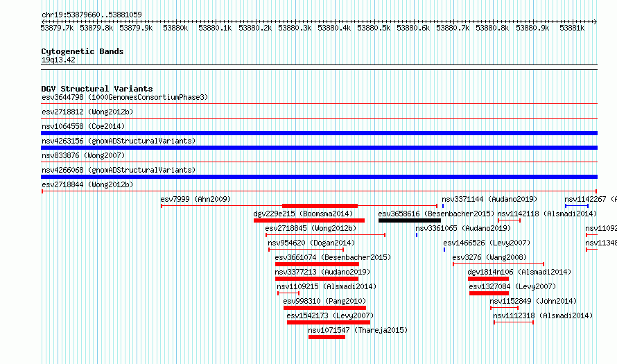617x364 pixels.
Task: Click the thick red bar of esv7999
Action: [320, 206]
